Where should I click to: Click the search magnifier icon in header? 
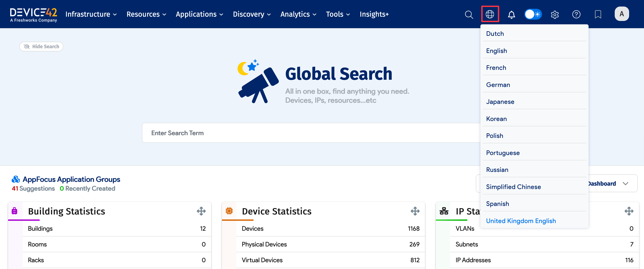469,14
